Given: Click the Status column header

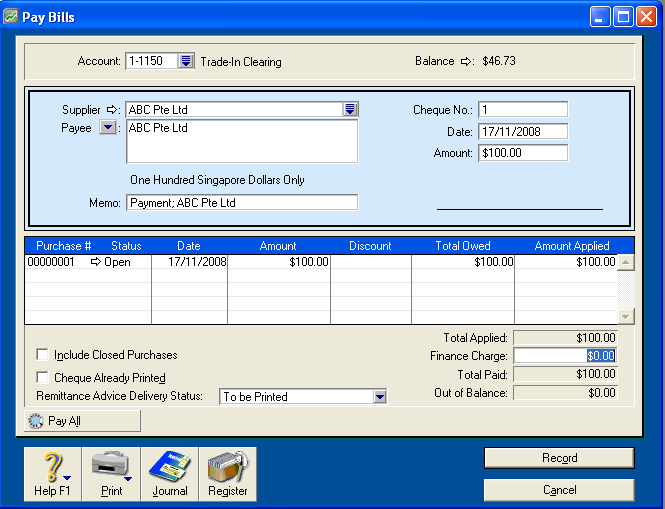Looking at the screenshot, I should tap(126, 246).
